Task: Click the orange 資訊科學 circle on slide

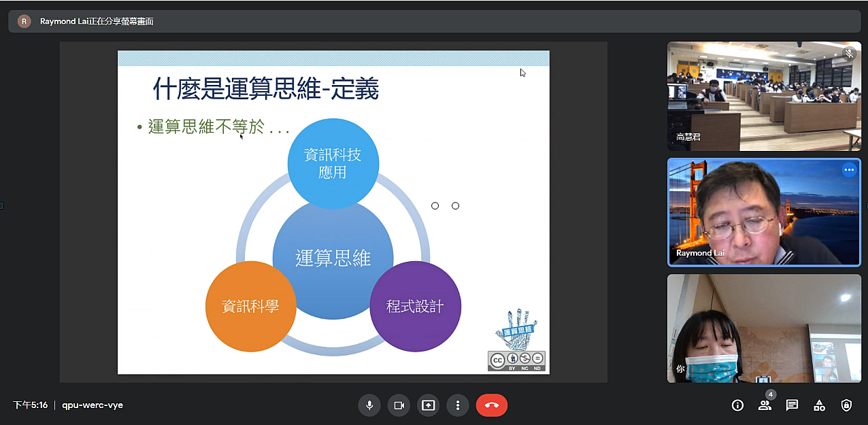Action: (x=251, y=307)
